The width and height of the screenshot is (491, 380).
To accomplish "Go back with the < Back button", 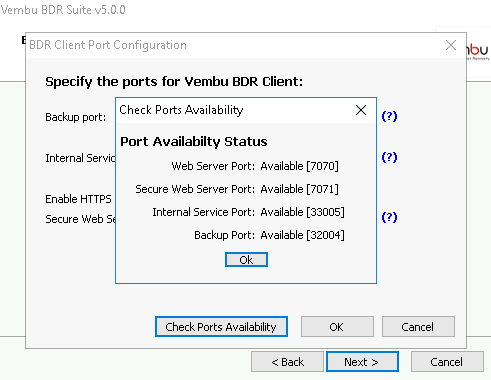I will 287,362.
